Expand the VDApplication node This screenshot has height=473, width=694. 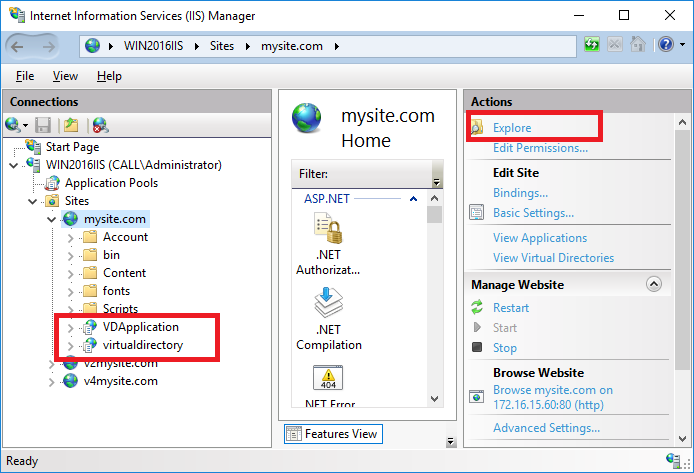(x=70, y=328)
